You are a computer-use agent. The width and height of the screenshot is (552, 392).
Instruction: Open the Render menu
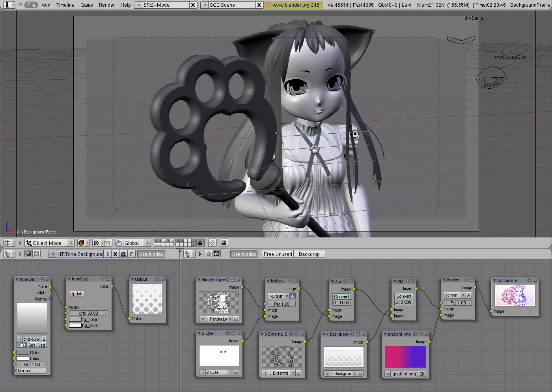click(x=107, y=5)
